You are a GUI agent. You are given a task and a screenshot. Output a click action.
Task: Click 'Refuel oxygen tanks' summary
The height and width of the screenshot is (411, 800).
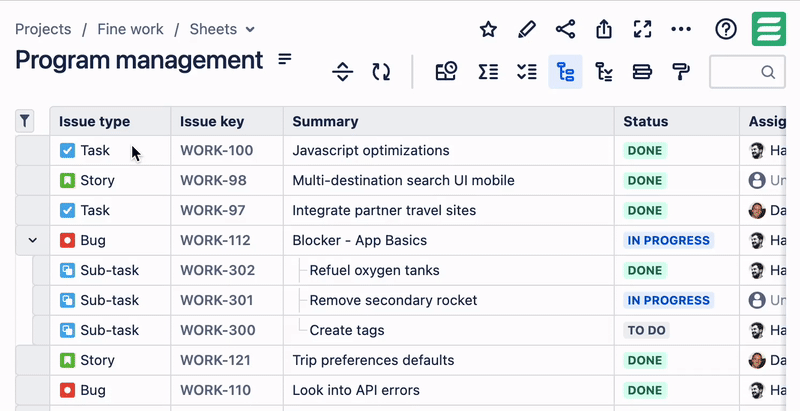click(x=374, y=270)
